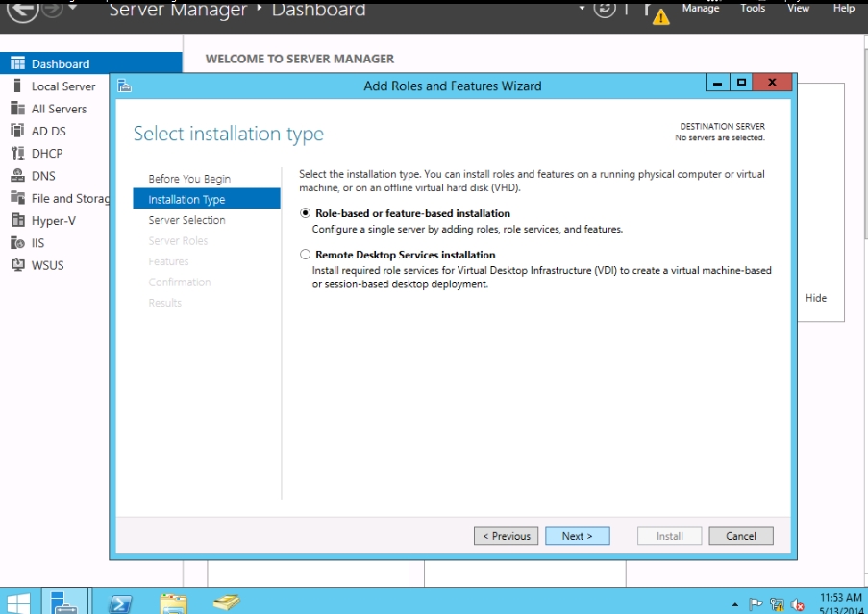Click the yellow tool taskbar icon
868x614 pixels.
point(226,602)
